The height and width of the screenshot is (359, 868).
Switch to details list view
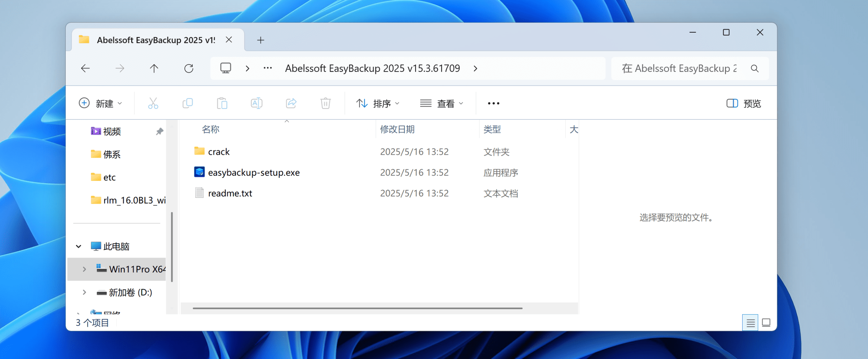point(750,323)
